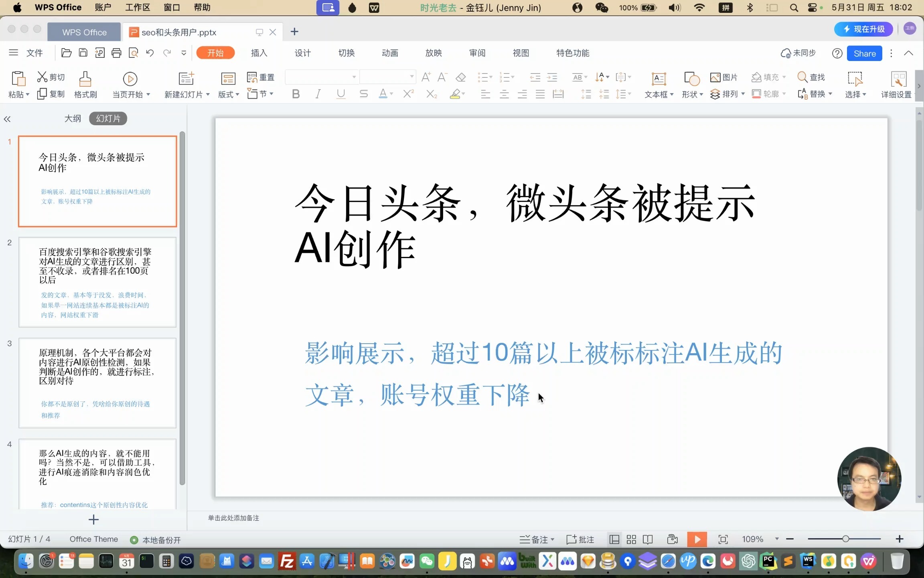The height and width of the screenshot is (578, 924).
Task: Justify text alignment
Action: click(x=540, y=94)
